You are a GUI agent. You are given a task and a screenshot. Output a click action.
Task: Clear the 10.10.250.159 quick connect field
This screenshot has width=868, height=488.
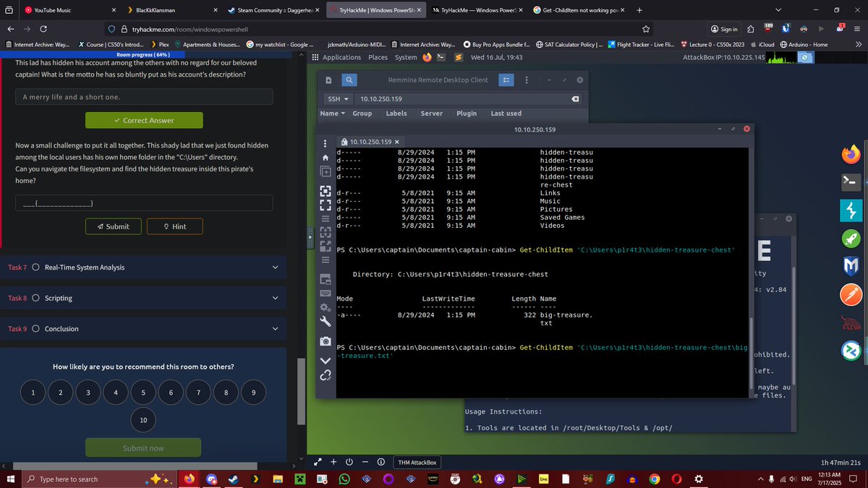pos(574,99)
